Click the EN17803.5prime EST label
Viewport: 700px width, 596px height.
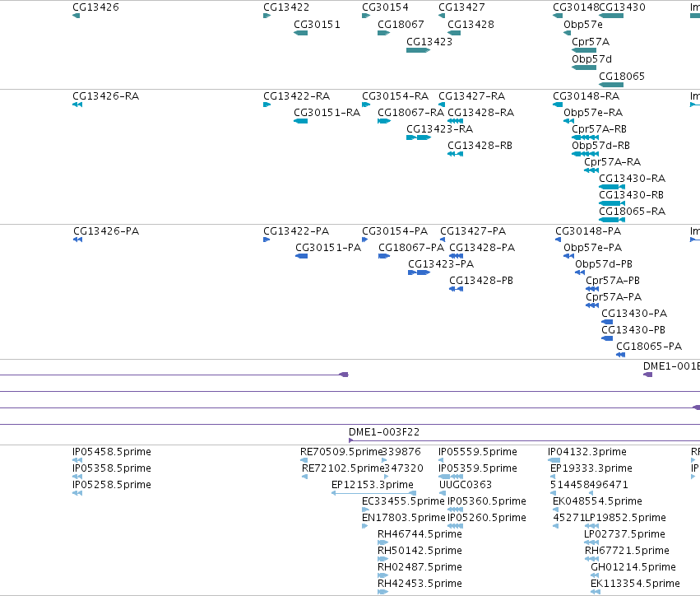point(404,518)
